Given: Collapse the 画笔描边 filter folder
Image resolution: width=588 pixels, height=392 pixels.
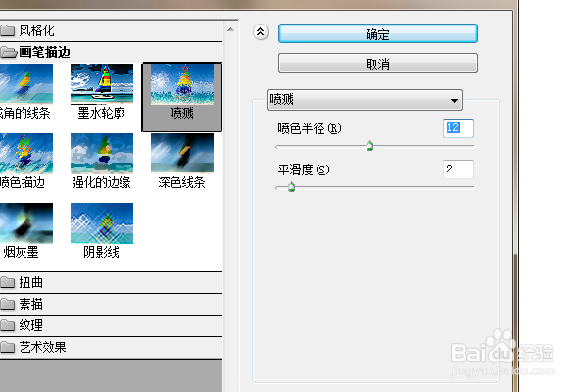Looking at the screenshot, I should [111, 52].
